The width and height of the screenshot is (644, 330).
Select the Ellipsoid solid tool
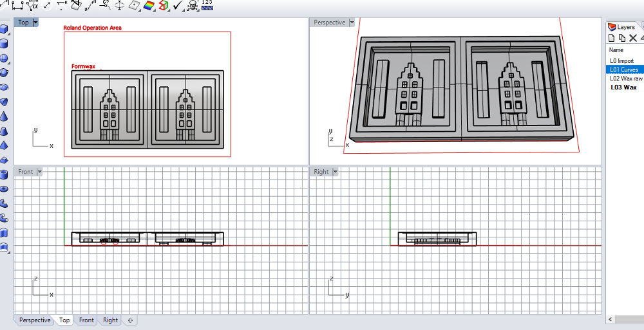coord(4,87)
